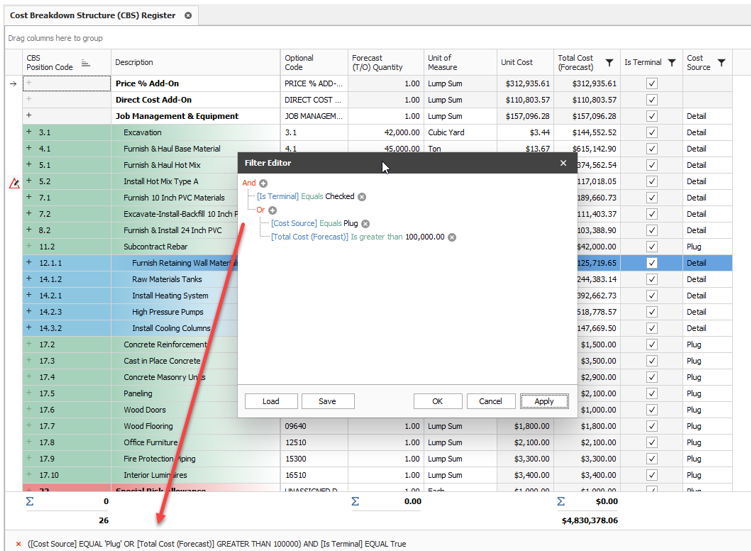
Task: Select the Cost Breakdown Structure (CBS) Register tab
Action: pyautogui.click(x=92, y=16)
